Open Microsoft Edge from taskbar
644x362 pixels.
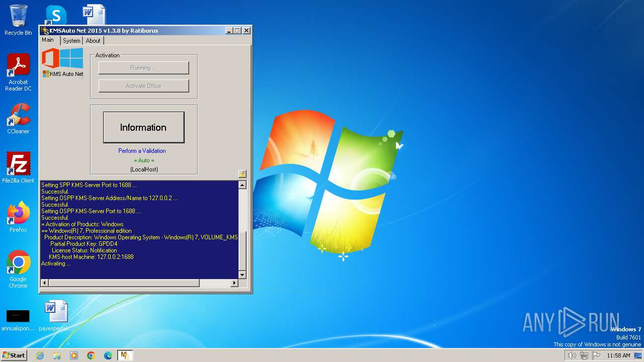click(x=108, y=355)
